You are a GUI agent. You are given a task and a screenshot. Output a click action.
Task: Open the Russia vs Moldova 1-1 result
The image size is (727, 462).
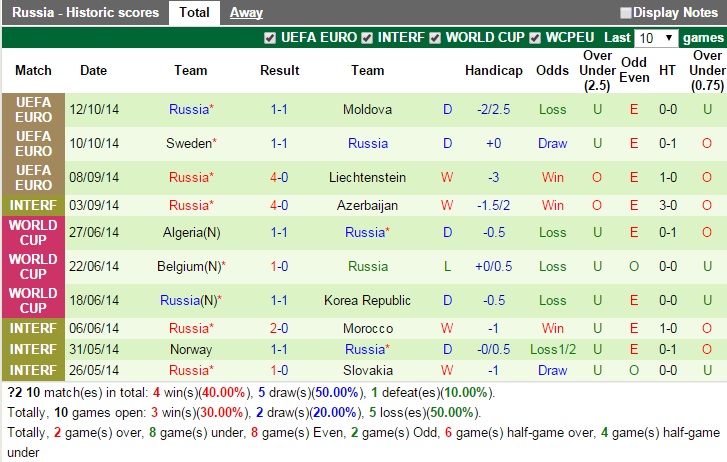(279, 109)
